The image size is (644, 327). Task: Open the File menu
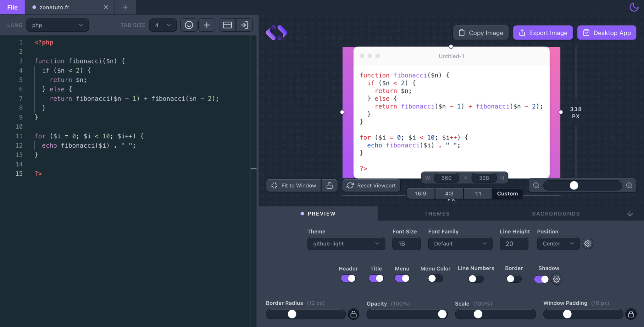[x=12, y=7]
